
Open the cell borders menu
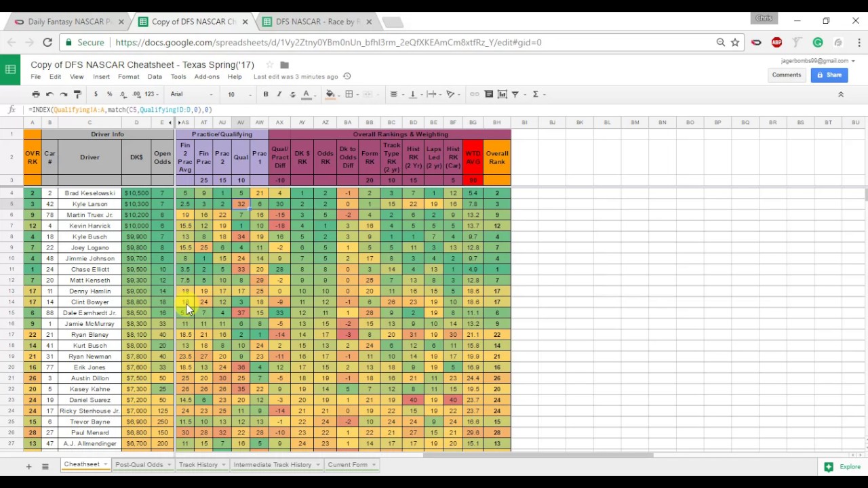(x=349, y=94)
